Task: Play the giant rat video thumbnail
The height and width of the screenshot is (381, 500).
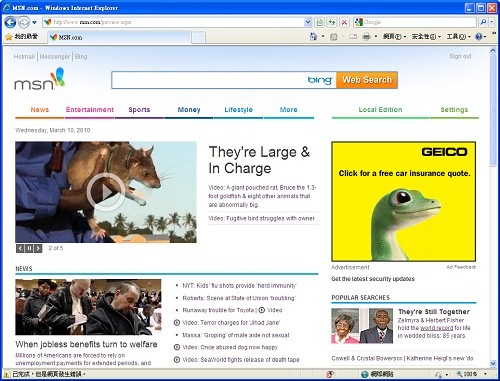Action: point(106,192)
